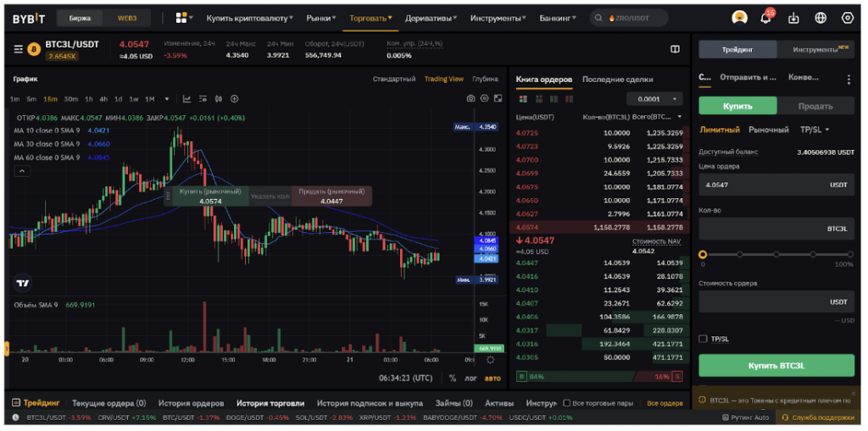Switch to the Последние сделки tab

(x=617, y=80)
